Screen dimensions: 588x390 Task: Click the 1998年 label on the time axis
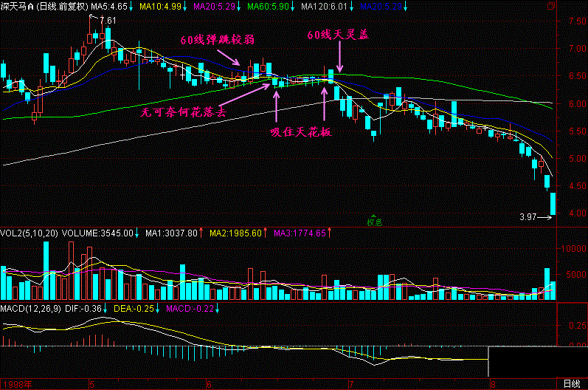coord(15,384)
